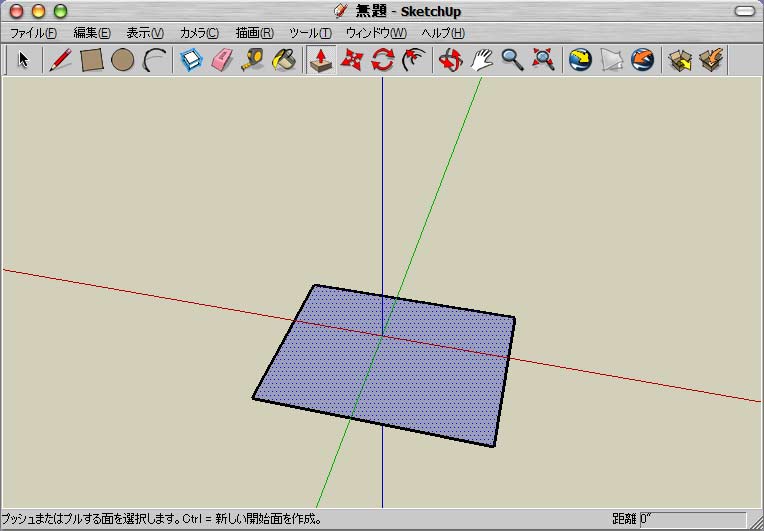Activate the Pan hand tool

[481, 60]
